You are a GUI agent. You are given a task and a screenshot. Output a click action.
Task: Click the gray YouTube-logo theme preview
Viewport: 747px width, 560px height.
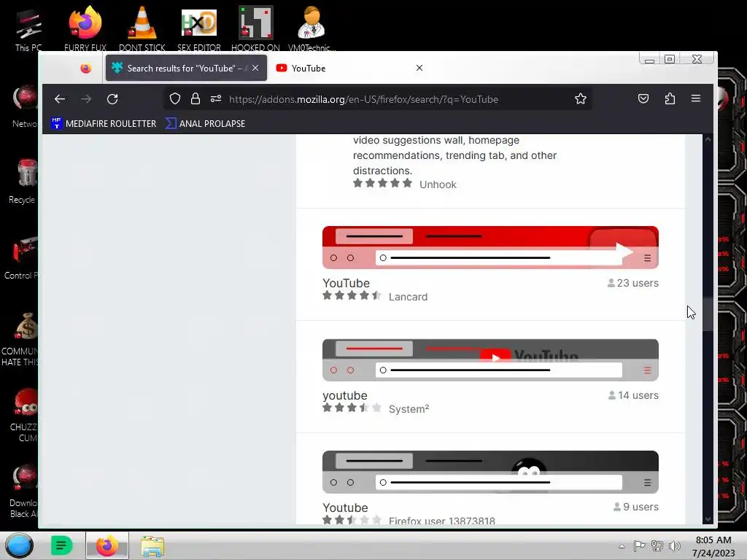click(x=490, y=360)
